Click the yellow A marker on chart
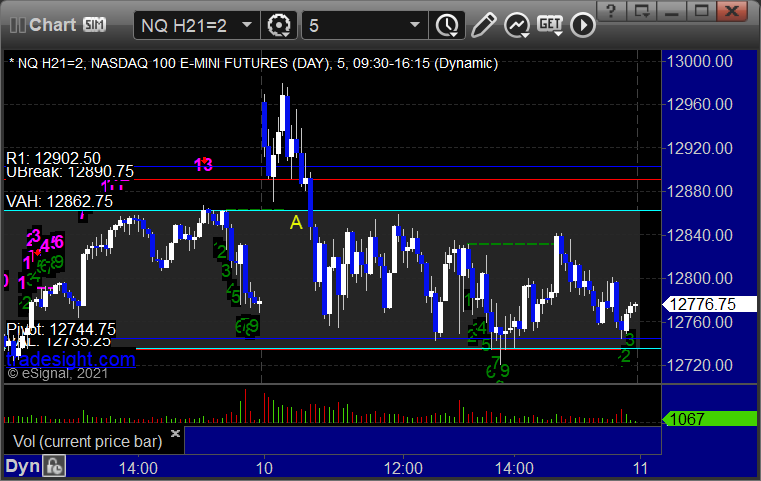761x481 pixels. point(296,222)
